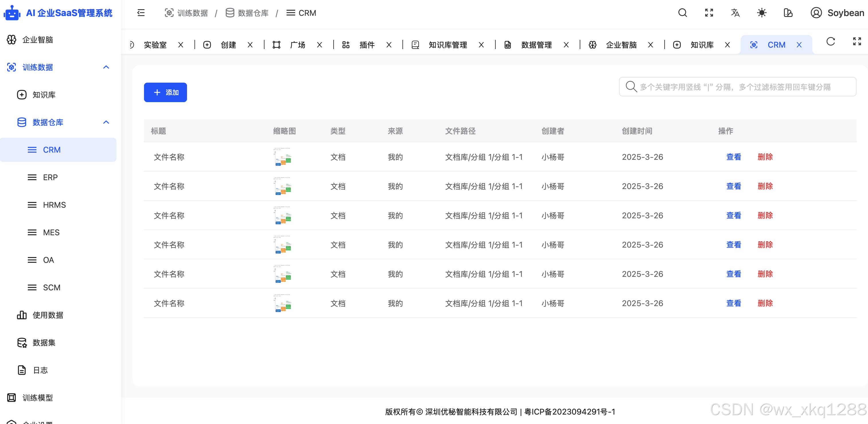This screenshot has width=868, height=424.
Task: Select ERP in the sidebar
Action: click(50, 177)
